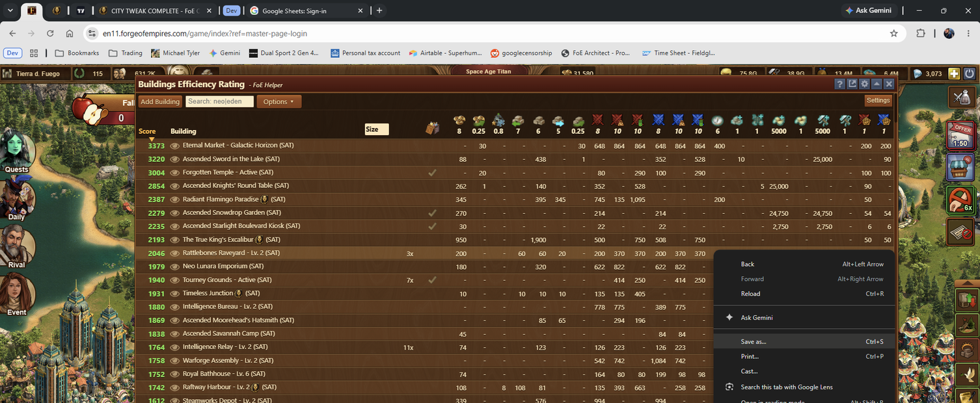Toggle eye icon for Tourney Grounds - Active

174,280
